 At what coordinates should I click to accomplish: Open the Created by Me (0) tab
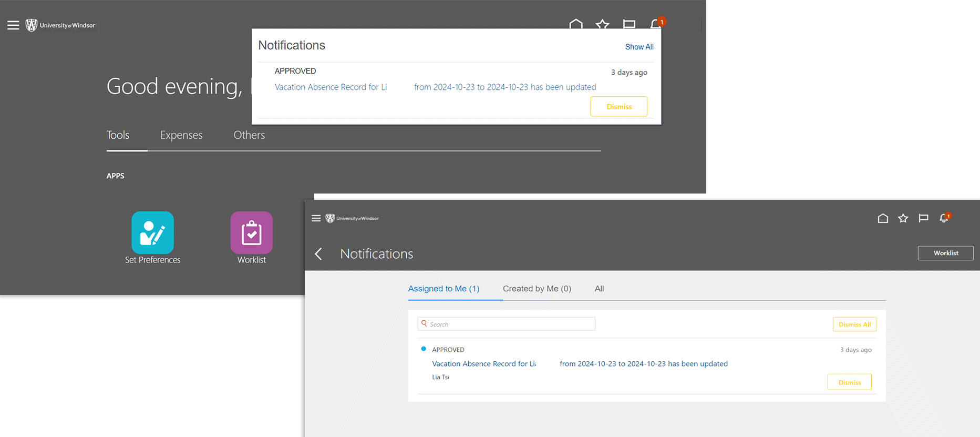pyautogui.click(x=537, y=289)
